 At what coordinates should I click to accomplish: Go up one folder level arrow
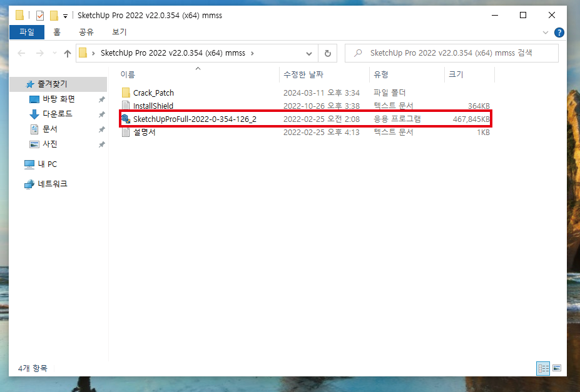click(68, 53)
